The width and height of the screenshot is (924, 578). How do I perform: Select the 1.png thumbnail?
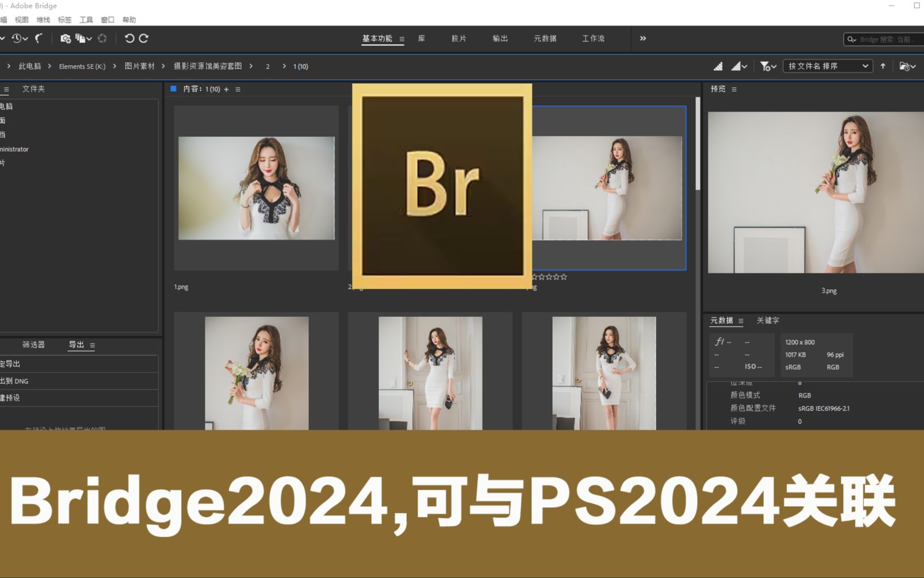(256, 188)
